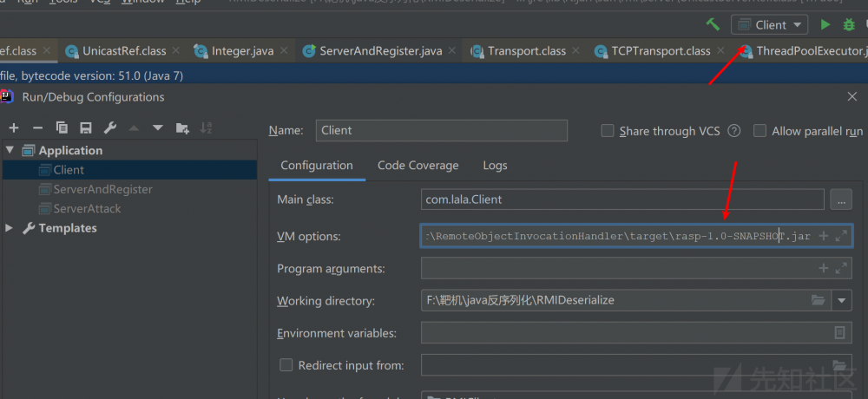Viewport: 868px width, 399px height.
Task: Open the Client run configuration dropdown
Action: click(770, 25)
